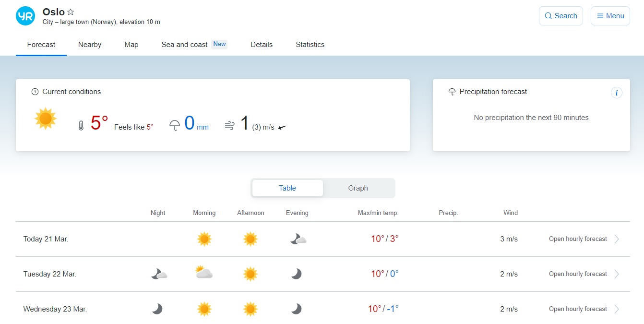Switch the forecast view to Graph
The width and height of the screenshot is (644, 324).
[x=358, y=188]
